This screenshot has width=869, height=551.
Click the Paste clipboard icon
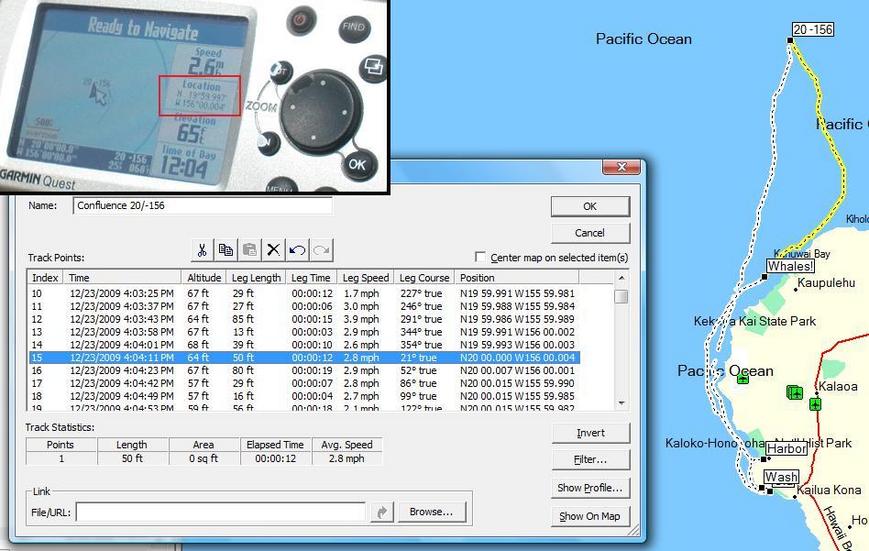tap(249, 250)
